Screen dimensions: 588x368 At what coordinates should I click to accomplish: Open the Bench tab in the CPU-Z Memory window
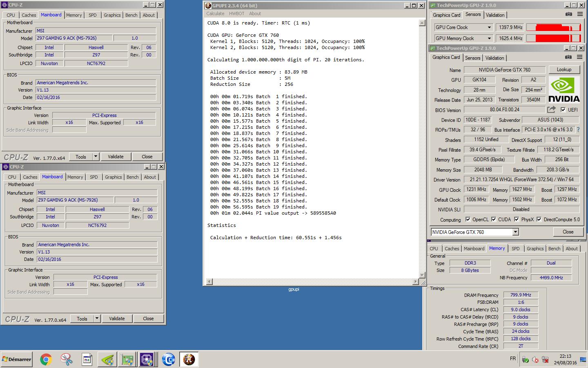(554, 249)
